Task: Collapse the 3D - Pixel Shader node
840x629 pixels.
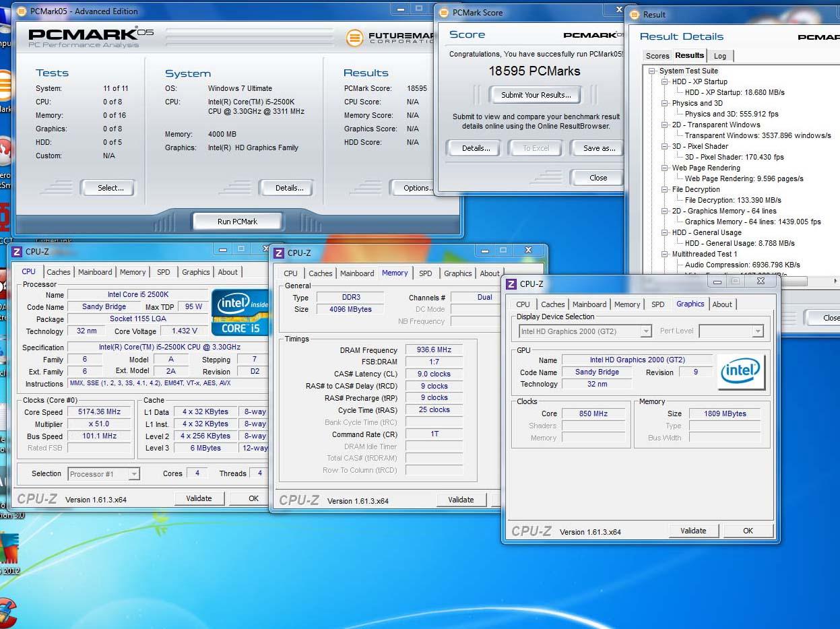Action: click(x=665, y=146)
